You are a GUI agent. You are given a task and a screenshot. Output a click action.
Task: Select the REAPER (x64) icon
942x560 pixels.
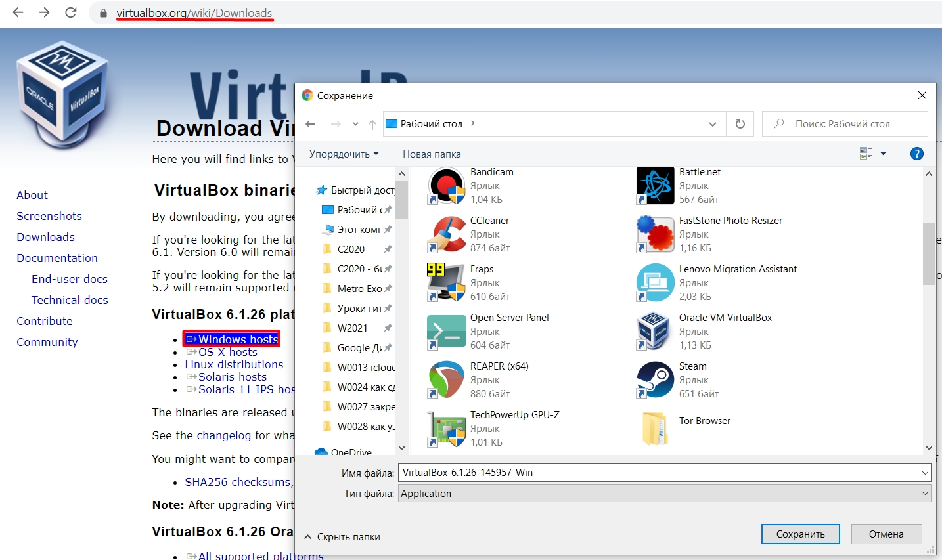coord(447,380)
